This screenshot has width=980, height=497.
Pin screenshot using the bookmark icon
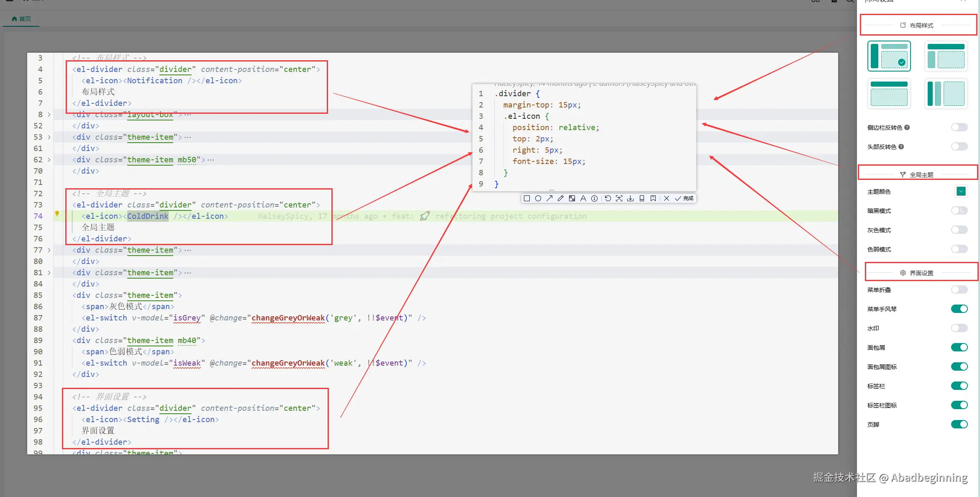(x=653, y=198)
